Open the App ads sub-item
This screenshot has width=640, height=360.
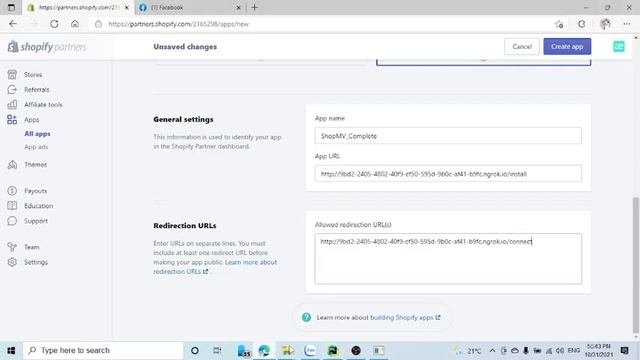[x=36, y=147]
